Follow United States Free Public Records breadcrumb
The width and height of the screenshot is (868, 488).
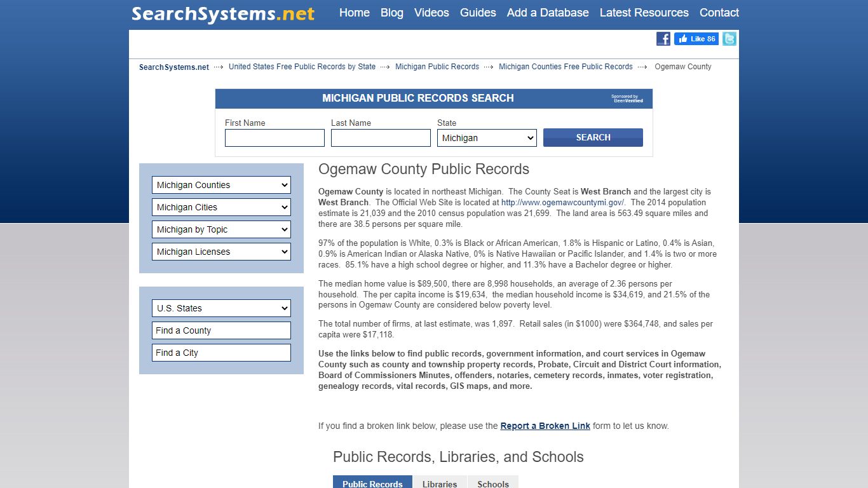click(302, 67)
